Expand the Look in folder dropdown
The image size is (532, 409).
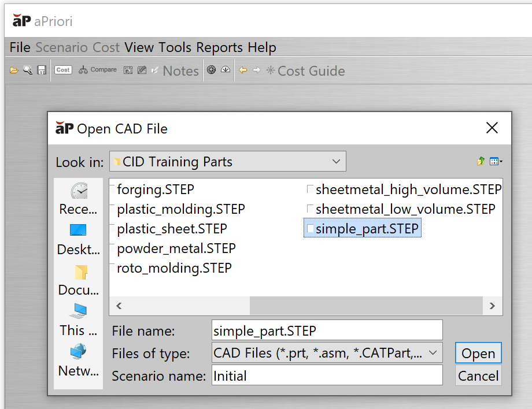click(x=336, y=161)
